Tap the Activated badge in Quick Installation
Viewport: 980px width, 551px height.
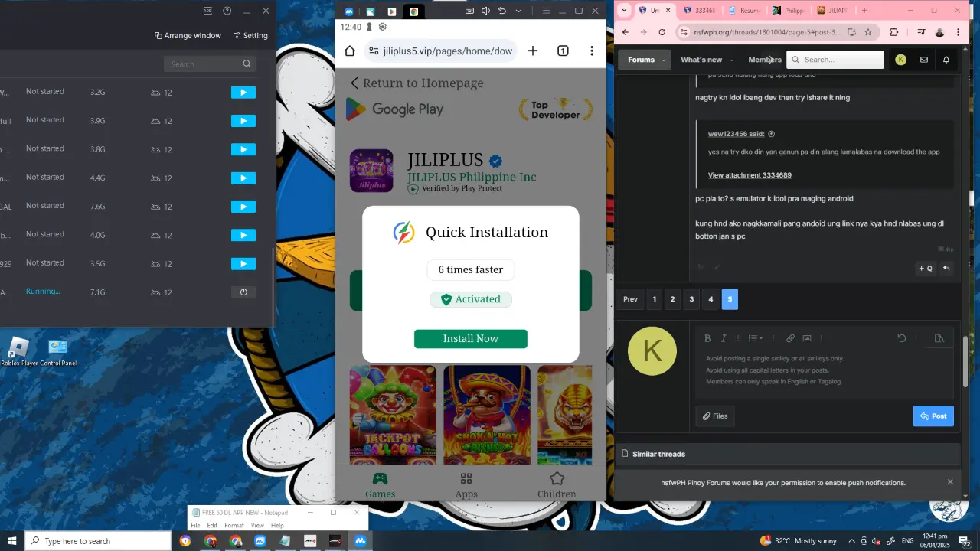471,299
